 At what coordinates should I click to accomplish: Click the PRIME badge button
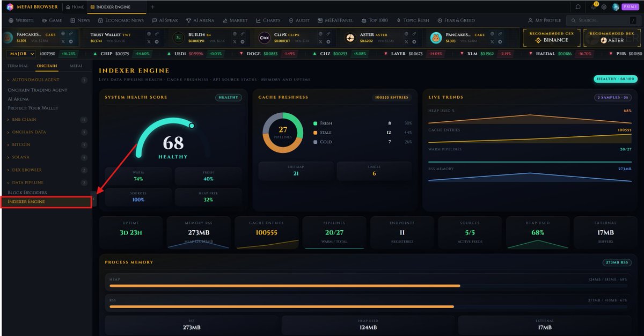click(x=630, y=7)
